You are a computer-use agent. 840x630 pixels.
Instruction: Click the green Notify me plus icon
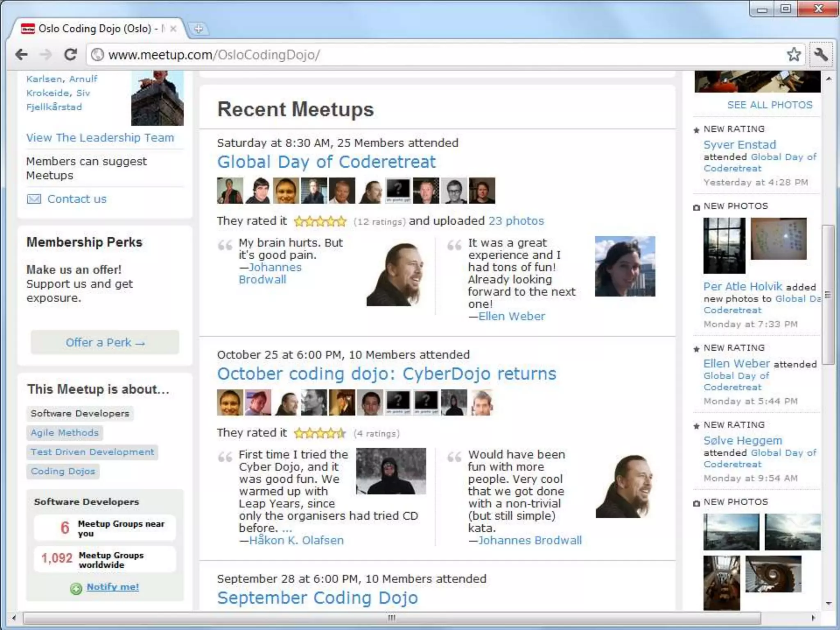[x=76, y=589]
